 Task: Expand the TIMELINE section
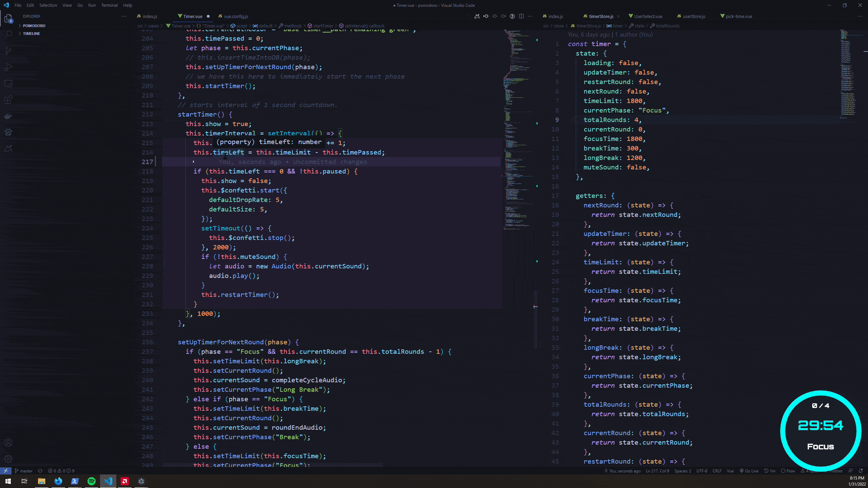(x=31, y=34)
